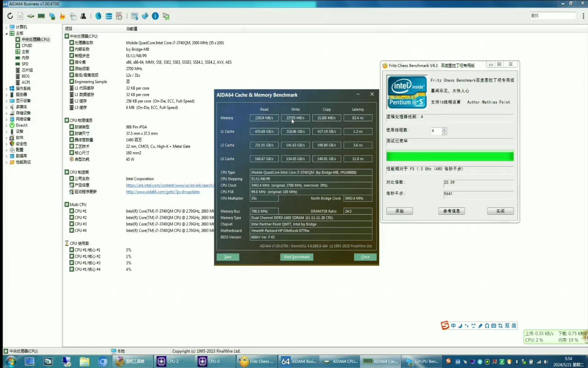Image resolution: width=588 pixels, height=368 pixels.
Task: Click the green progress bar in Fritz
Action: coord(450,156)
